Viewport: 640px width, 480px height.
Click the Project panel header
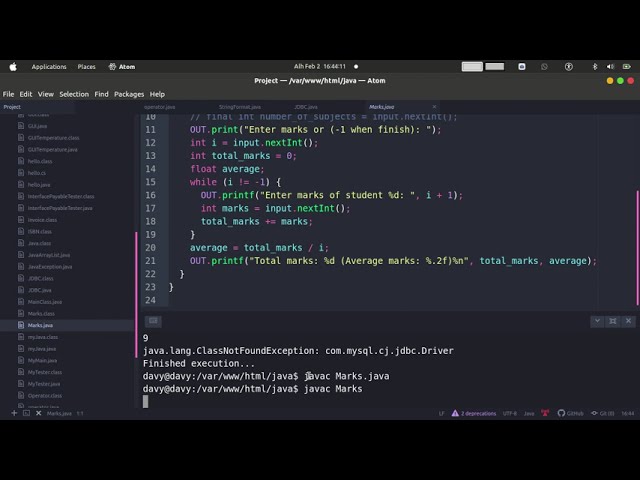click(x=12, y=107)
